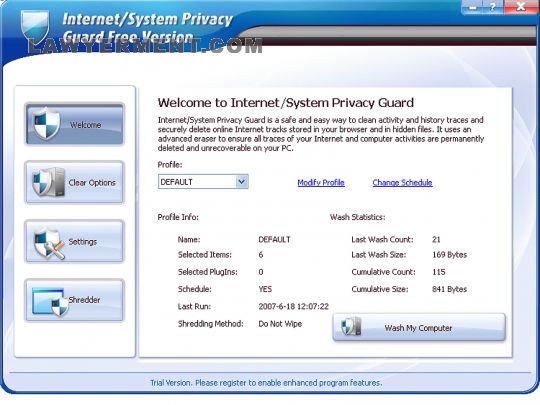This screenshot has height=405, width=540.
Task: Open the Modify Profile link
Action: tap(321, 183)
